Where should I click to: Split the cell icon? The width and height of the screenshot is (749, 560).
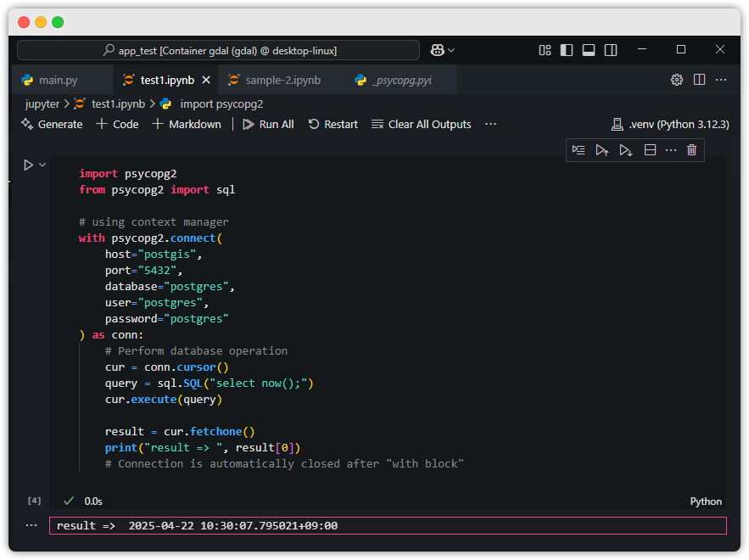(x=650, y=150)
